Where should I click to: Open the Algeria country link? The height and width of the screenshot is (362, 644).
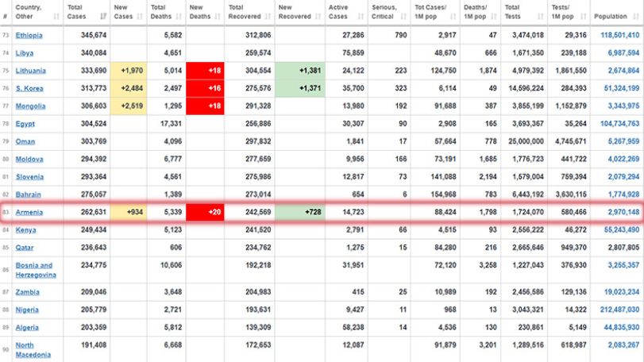(27, 328)
